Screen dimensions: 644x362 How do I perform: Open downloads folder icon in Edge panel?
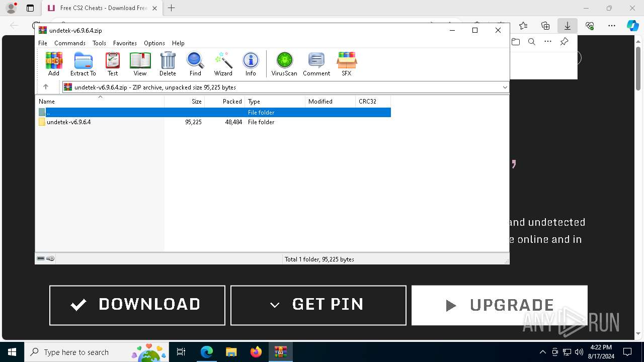(x=516, y=42)
